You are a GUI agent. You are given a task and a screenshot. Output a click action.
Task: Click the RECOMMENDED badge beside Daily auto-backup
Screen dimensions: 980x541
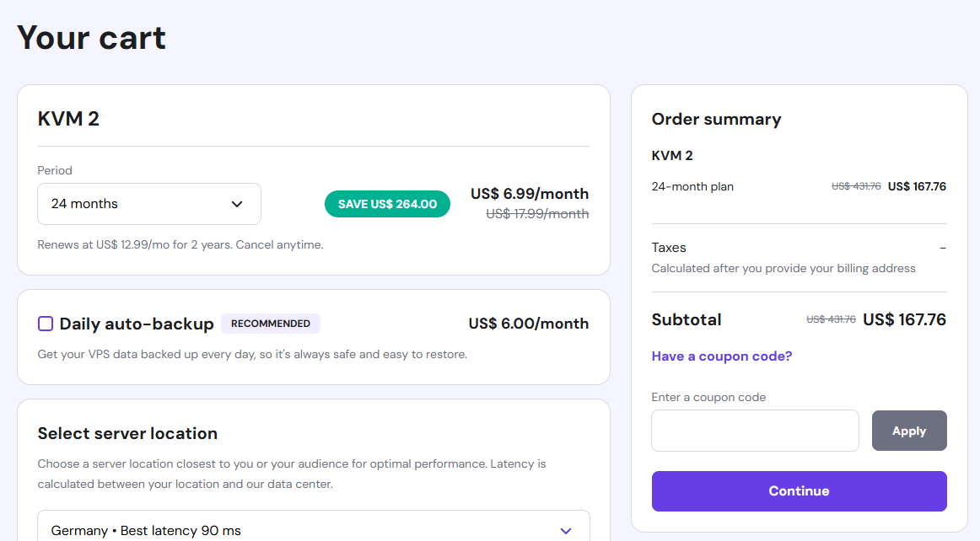click(271, 324)
